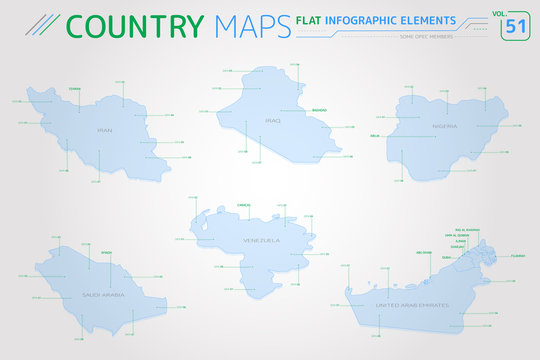The image size is (540, 360).
Task: Select the Riyadh label on Saudi Arabia
Action: 106,253
